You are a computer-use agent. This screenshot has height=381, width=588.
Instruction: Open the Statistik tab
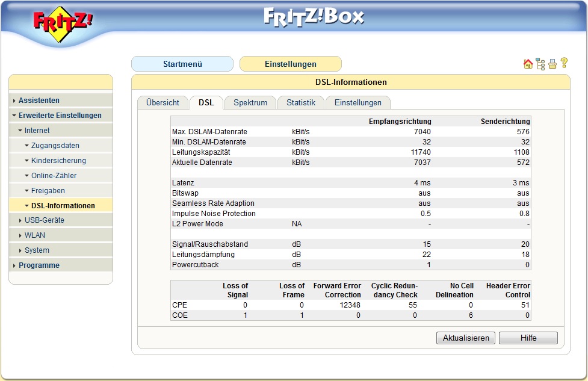tap(301, 103)
